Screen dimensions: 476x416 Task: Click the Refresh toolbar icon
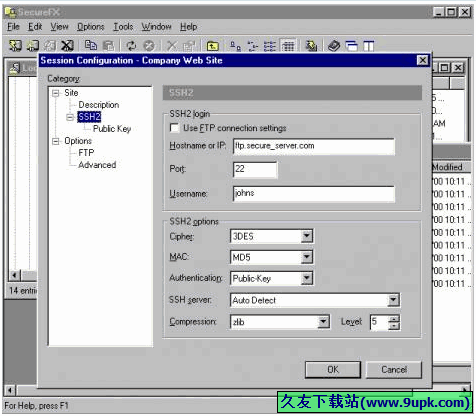tap(131, 46)
